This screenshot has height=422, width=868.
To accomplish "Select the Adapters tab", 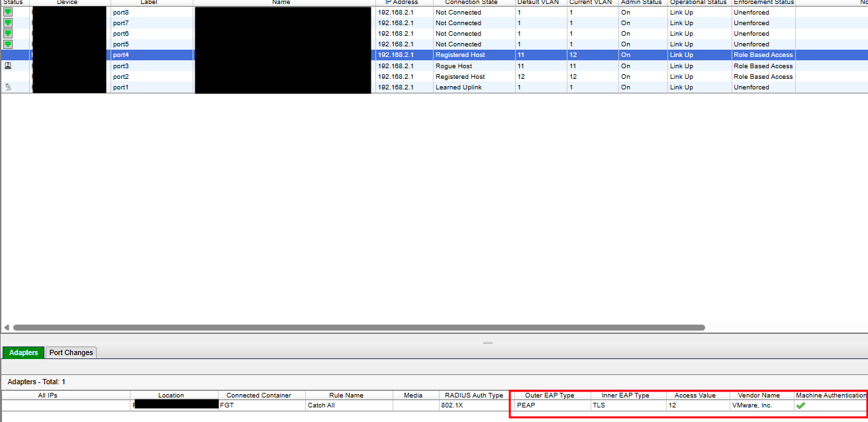I will [23, 352].
